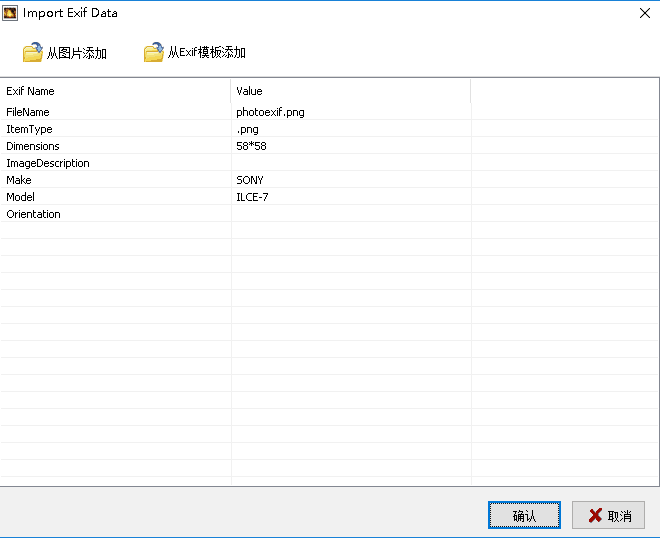Select the Model row label
This screenshot has width=660, height=538.
click(21, 197)
